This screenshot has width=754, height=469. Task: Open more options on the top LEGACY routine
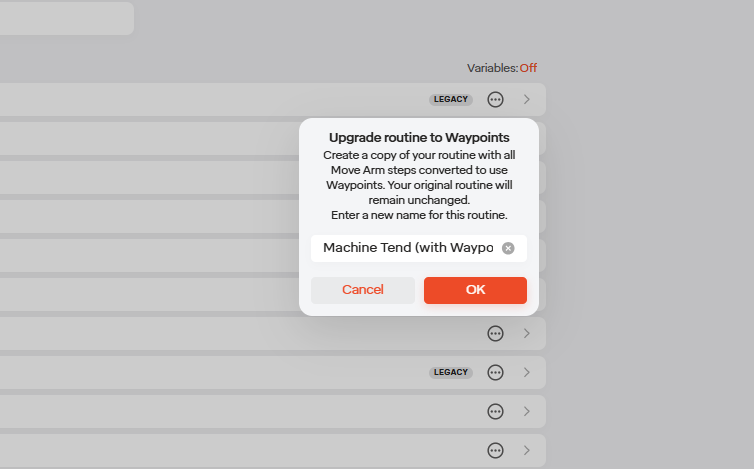[495, 100]
